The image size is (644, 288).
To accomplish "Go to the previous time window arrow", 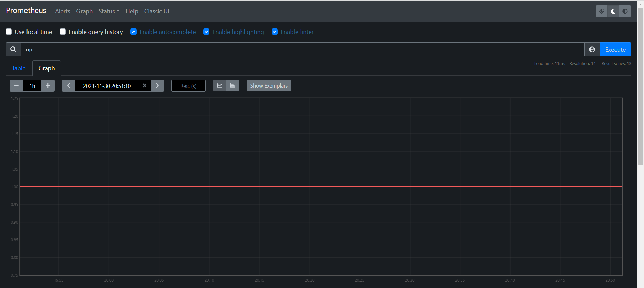I will (x=69, y=85).
